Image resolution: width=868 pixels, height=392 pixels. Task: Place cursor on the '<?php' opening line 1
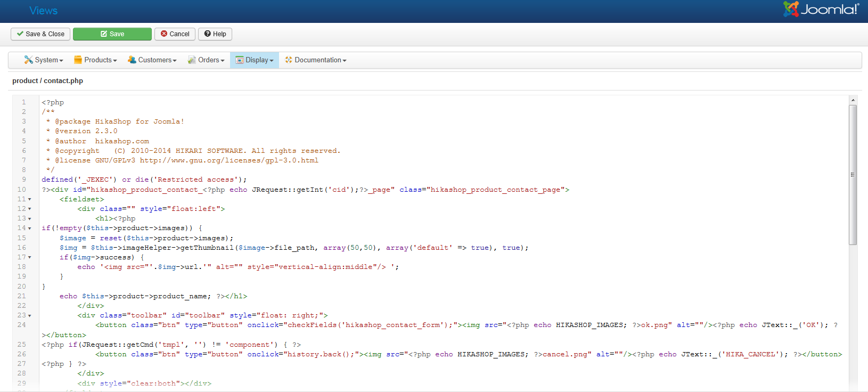click(53, 102)
